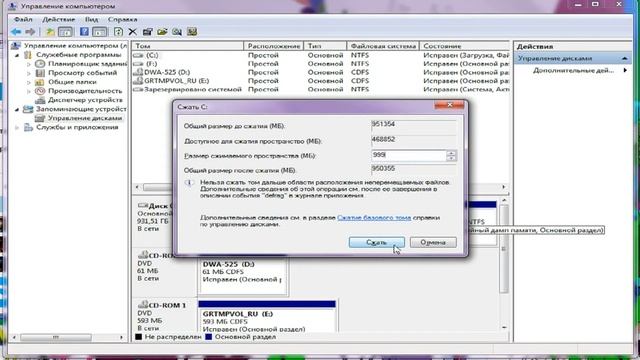Select the GRTMPVOL_RU (E:) volume row

[x=321, y=81]
